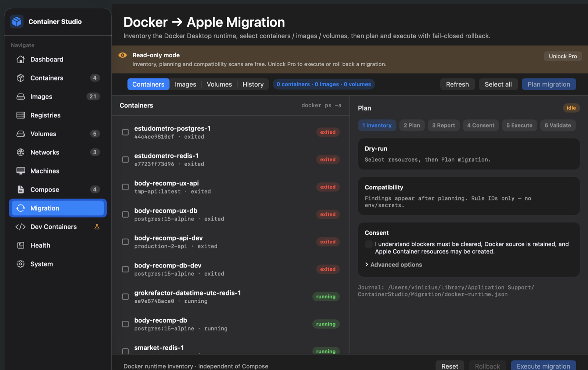Click the Compatibility card heading
Image resolution: width=588 pixels, height=370 pixels.
pyautogui.click(x=384, y=187)
